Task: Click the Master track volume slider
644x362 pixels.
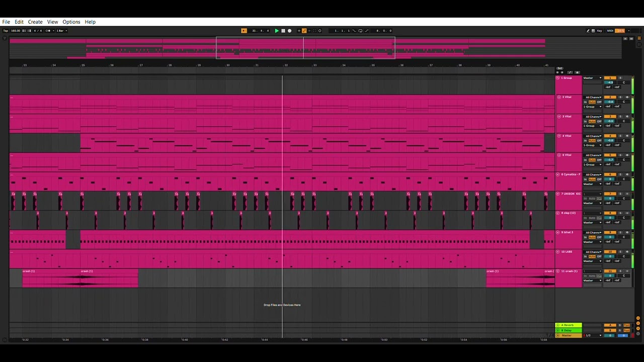Action: coord(609,335)
